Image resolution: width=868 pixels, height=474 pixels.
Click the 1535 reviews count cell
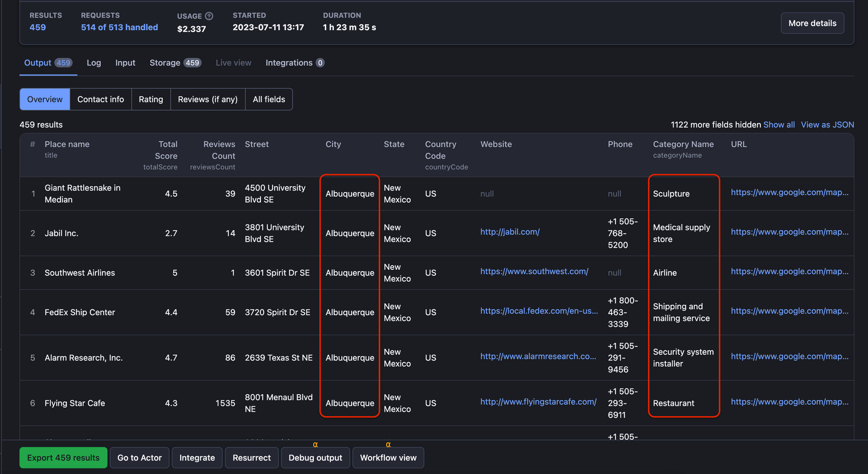click(225, 403)
